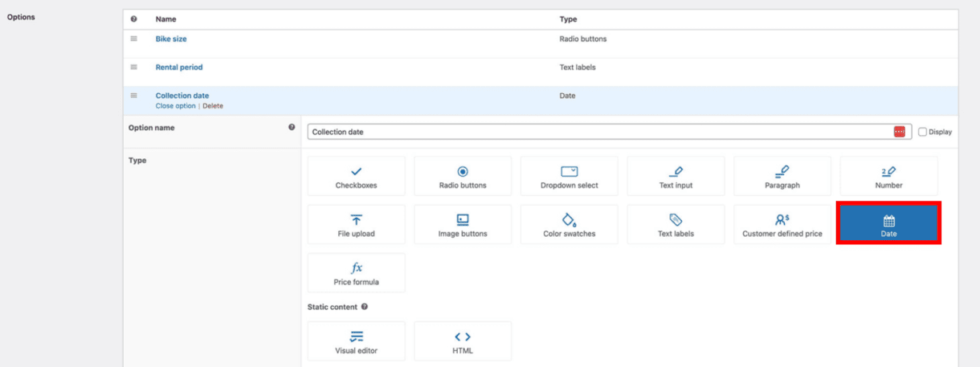
Task: Delete the Collection date option
Action: (x=213, y=106)
